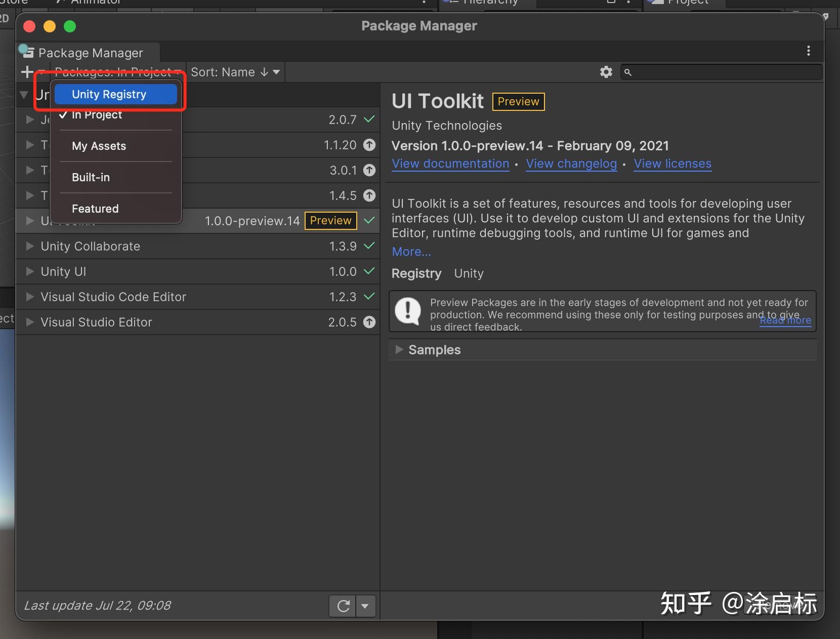Open the Package Manager advanced settings gear
Screen dimensions: 840x639
pyautogui.click(x=605, y=72)
